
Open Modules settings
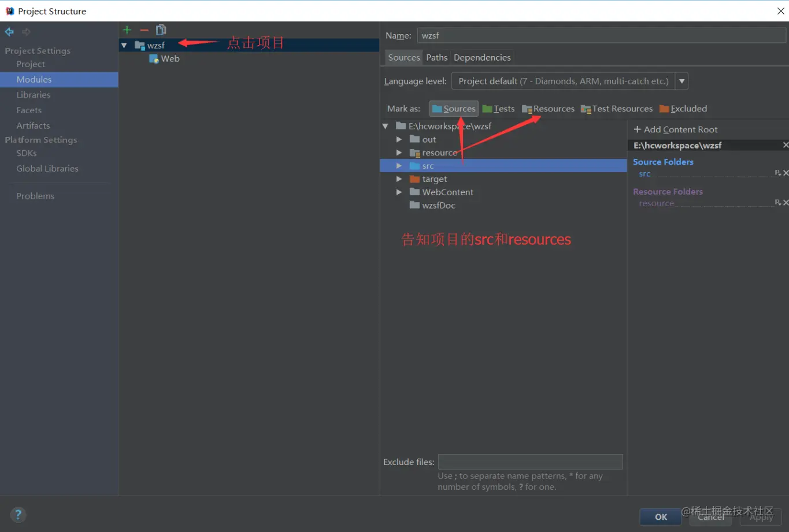click(34, 80)
